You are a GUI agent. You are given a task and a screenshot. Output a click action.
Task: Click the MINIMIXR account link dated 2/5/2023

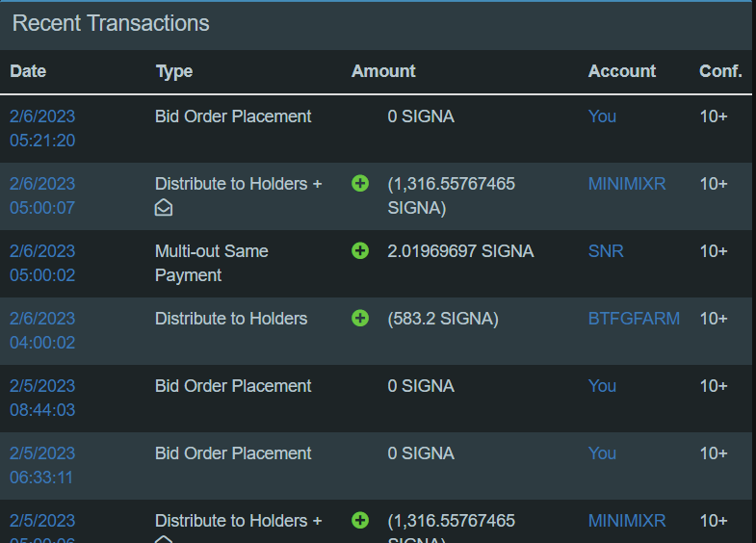coord(627,521)
